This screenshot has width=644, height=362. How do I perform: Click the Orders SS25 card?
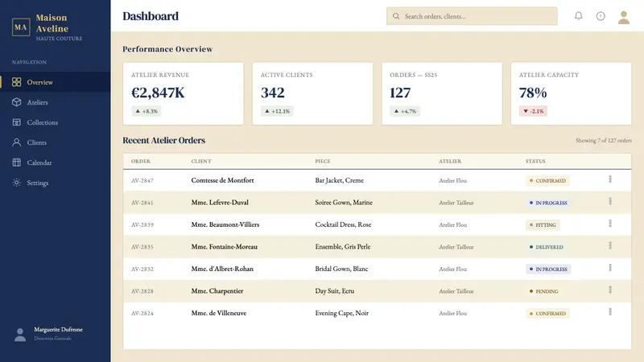[442, 93]
